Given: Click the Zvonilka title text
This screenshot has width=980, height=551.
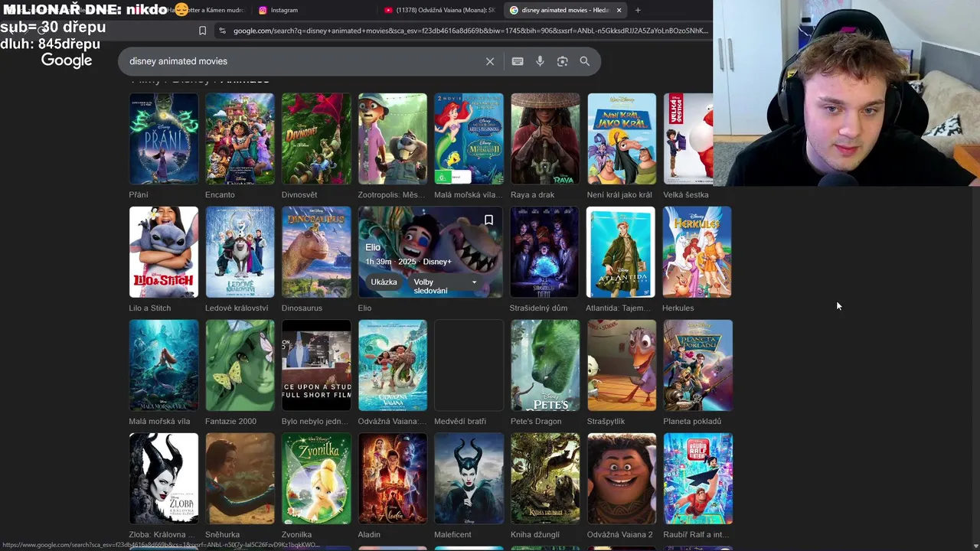Looking at the screenshot, I should point(296,534).
